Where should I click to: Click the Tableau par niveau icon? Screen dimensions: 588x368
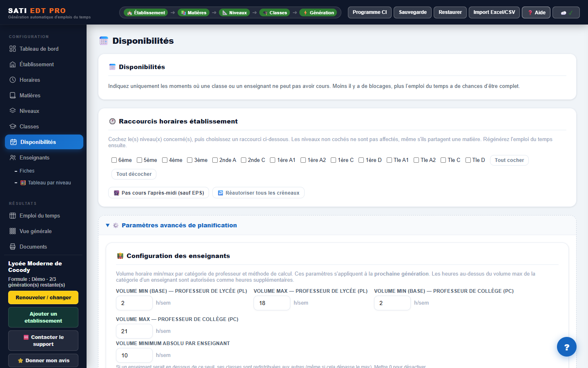(23, 183)
